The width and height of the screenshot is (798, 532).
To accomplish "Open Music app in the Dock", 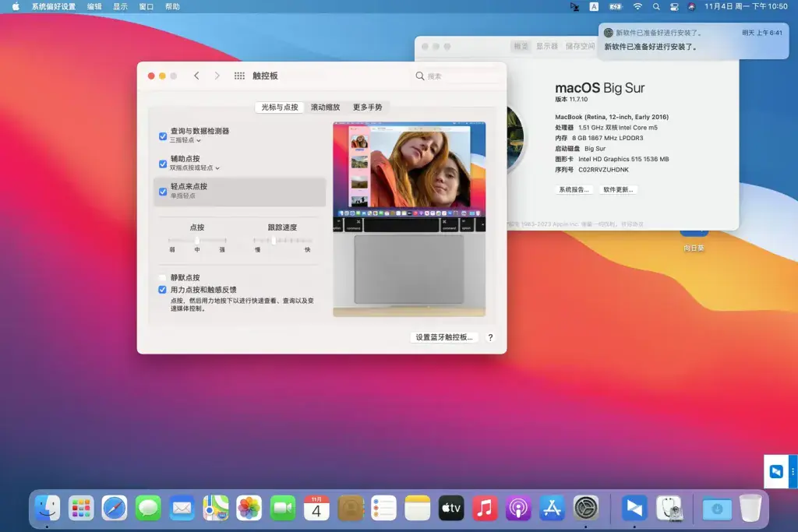I will point(485,508).
